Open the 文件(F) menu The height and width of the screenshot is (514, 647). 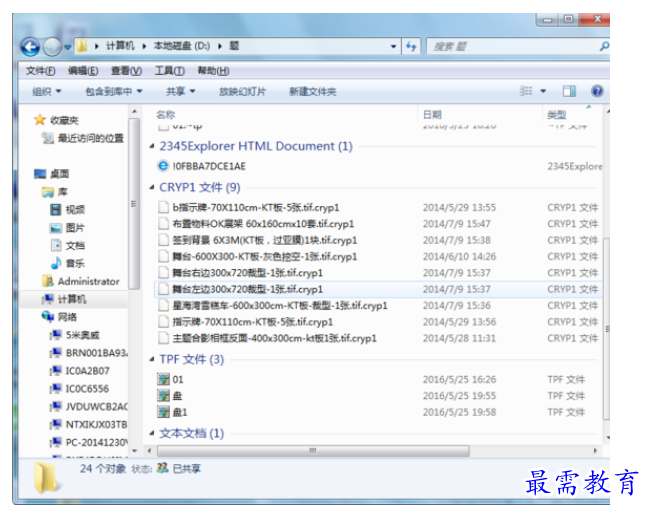point(41,71)
